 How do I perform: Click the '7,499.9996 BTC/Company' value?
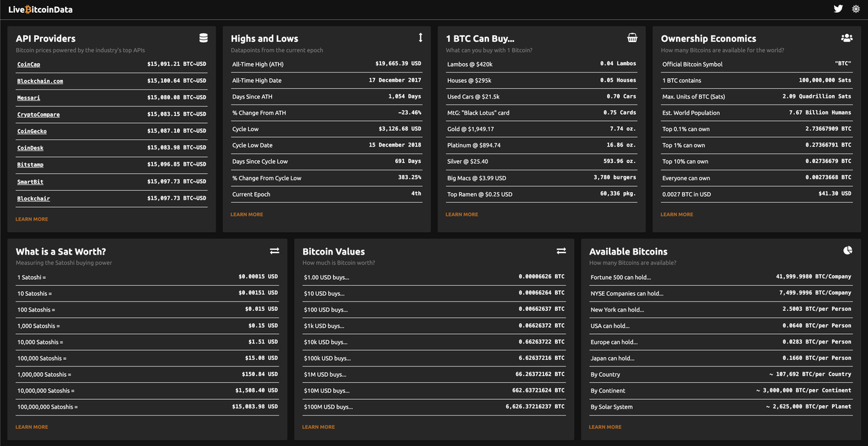[x=815, y=293]
